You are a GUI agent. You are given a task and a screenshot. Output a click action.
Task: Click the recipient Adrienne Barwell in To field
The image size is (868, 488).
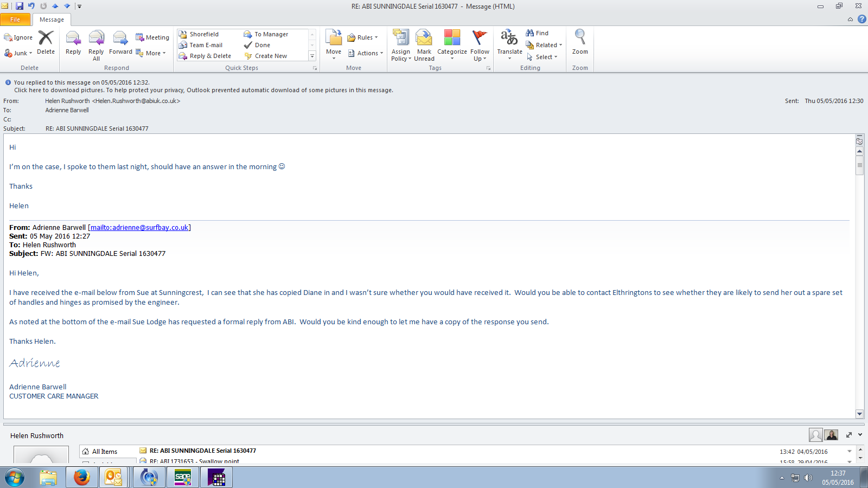tap(67, 110)
